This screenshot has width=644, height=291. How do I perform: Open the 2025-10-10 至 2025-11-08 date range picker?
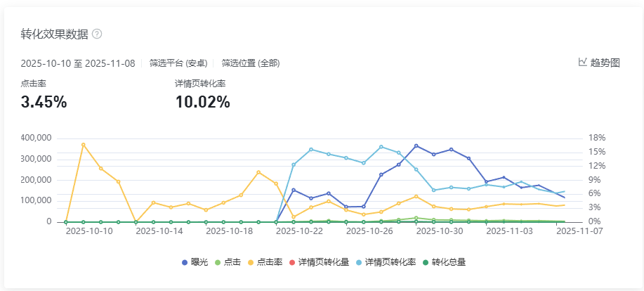(78, 63)
